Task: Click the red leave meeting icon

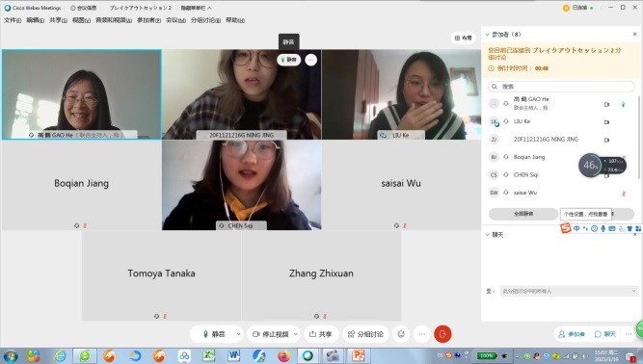Action: point(442,334)
